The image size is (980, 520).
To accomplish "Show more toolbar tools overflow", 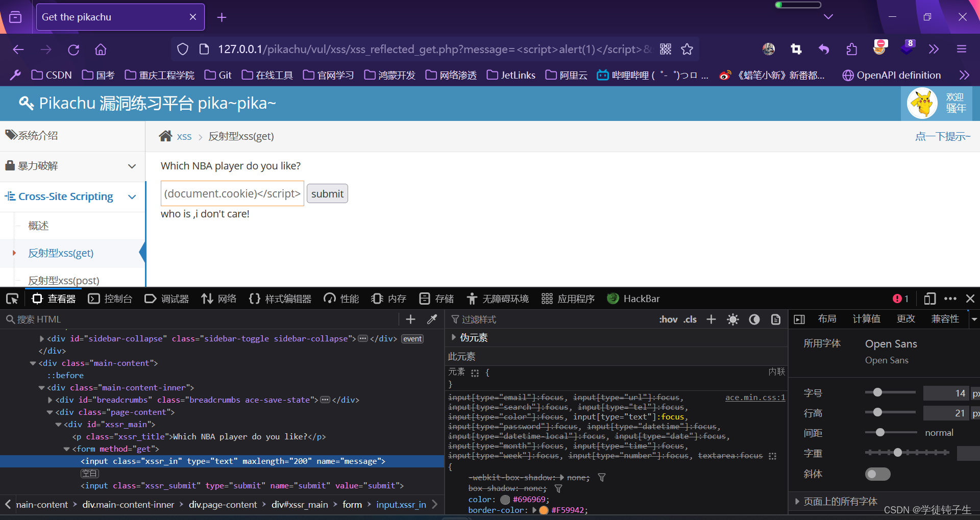I will (934, 49).
